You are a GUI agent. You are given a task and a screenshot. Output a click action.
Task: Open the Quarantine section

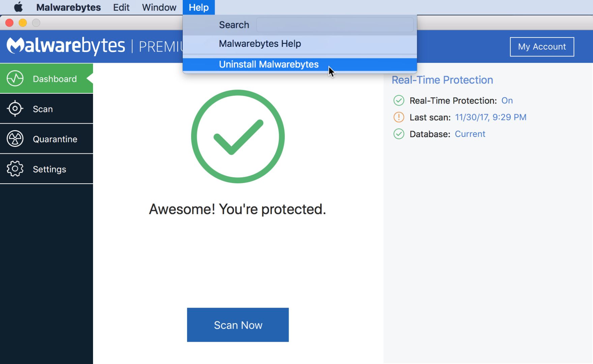click(47, 139)
